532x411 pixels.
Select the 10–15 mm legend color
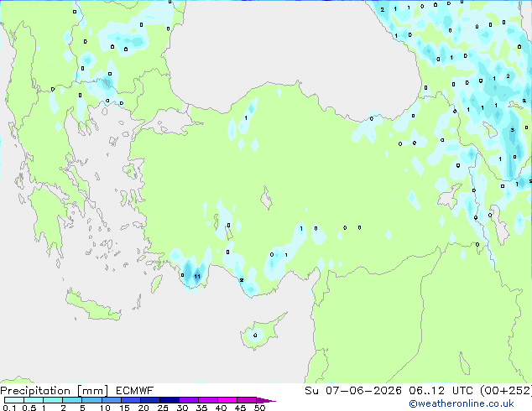pos(111,400)
